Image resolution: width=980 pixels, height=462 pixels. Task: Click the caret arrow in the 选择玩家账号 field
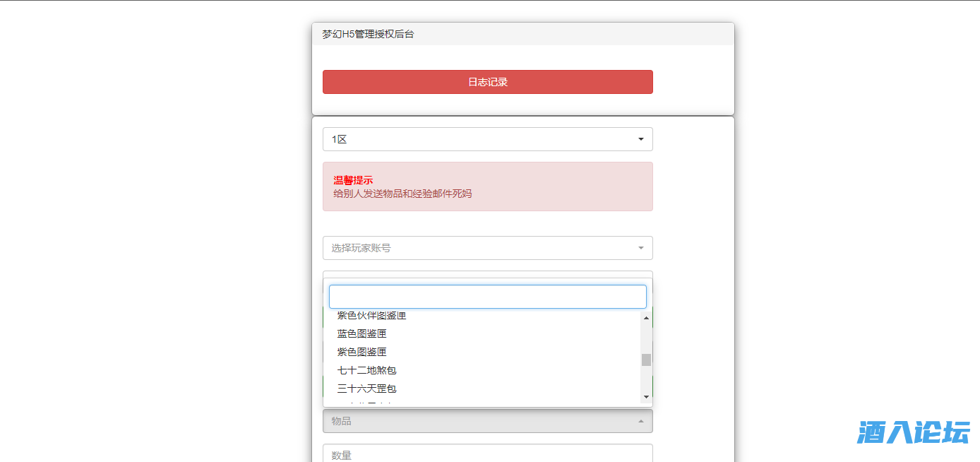(640, 248)
